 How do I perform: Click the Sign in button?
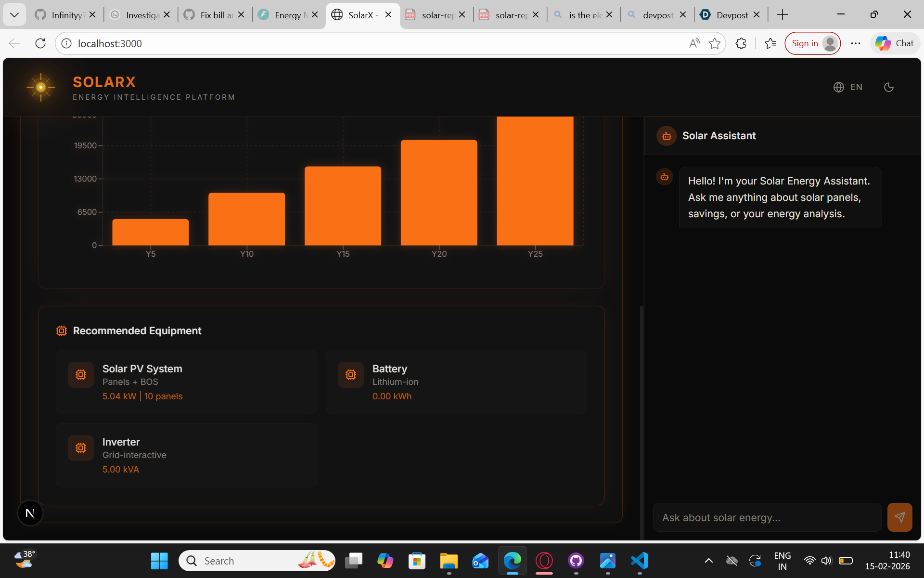(805, 43)
